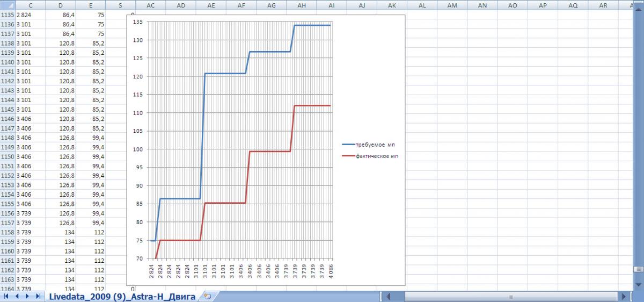644x302 pixels.
Task: Go to the previous sheet using arrow
Action: (18, 296)
